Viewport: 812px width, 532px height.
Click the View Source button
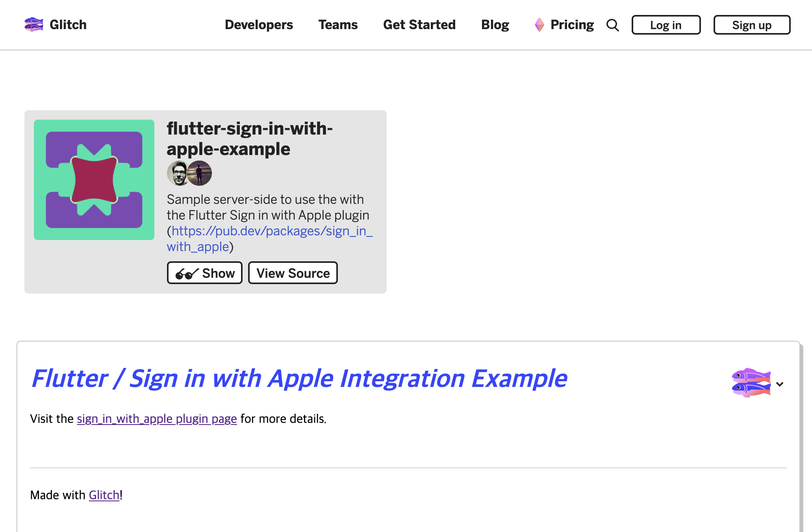[x=293, y=273]
